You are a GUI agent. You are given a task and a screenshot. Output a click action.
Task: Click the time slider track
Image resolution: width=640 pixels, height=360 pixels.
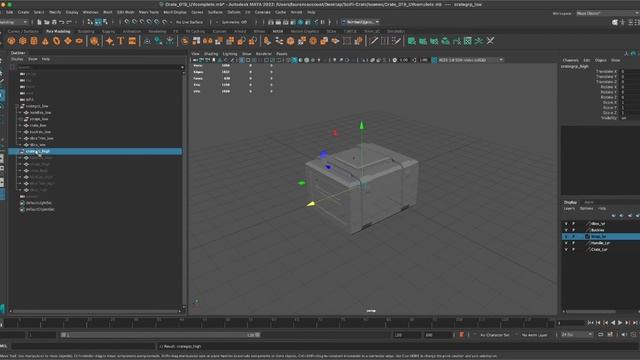click(x=280, y=323)
